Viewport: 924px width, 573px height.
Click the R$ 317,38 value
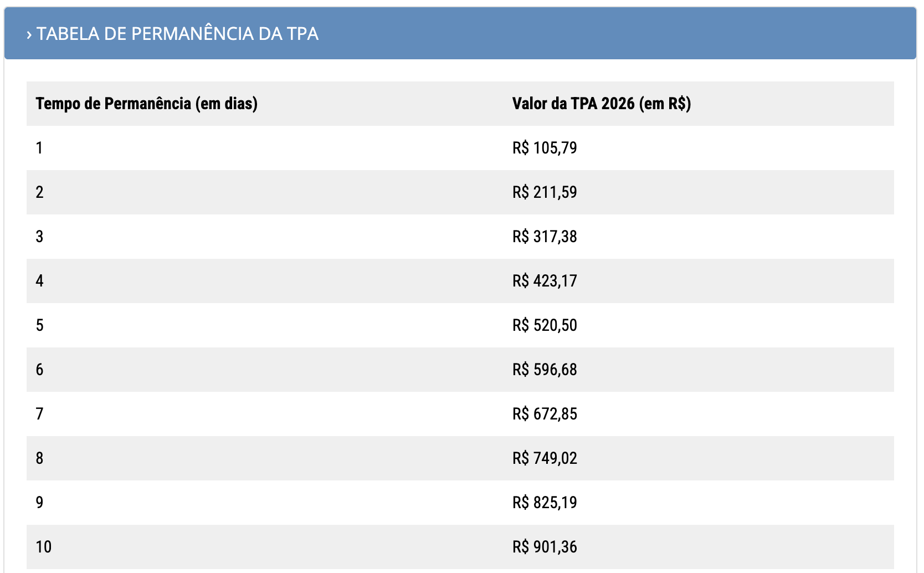(x=545, y=237)
